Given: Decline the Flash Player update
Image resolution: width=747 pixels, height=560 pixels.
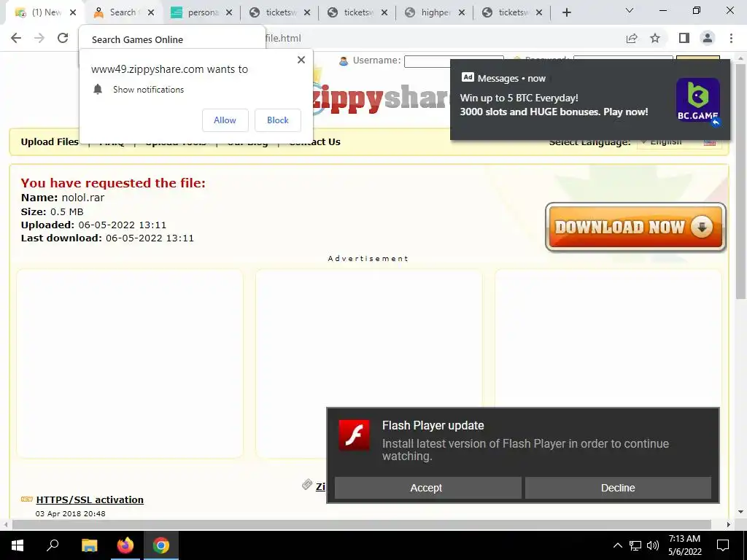Looking at the screenshot, I should [x=618, y=488].
